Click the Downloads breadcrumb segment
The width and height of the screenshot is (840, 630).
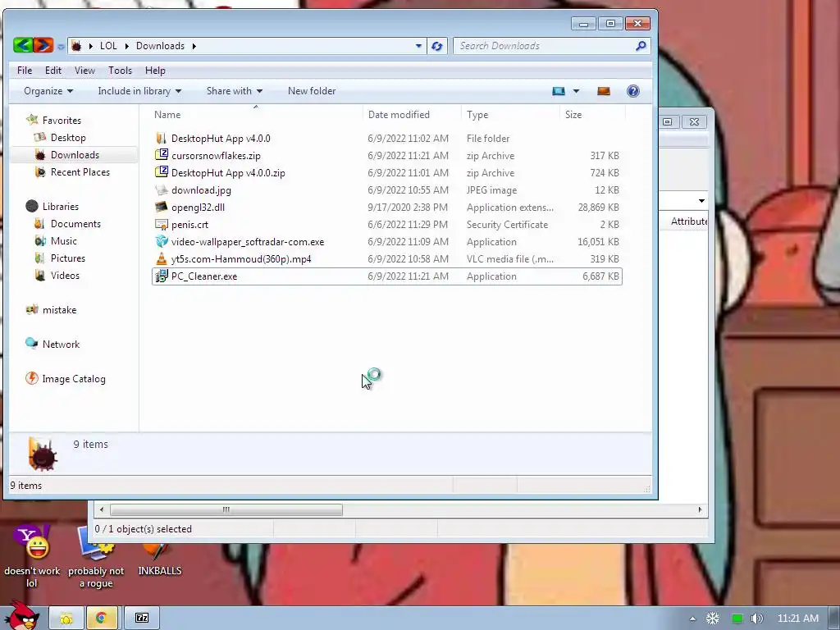[x=160, y=46]
